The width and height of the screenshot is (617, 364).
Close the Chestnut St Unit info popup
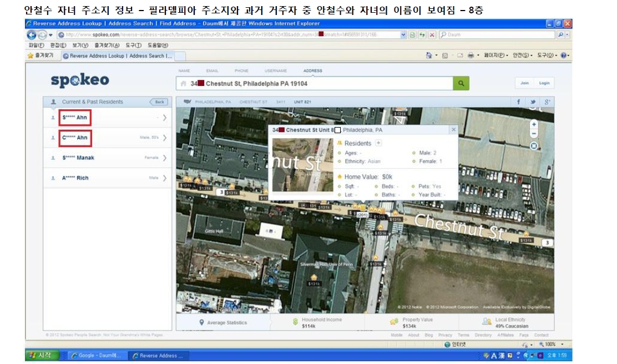(453, 129)
